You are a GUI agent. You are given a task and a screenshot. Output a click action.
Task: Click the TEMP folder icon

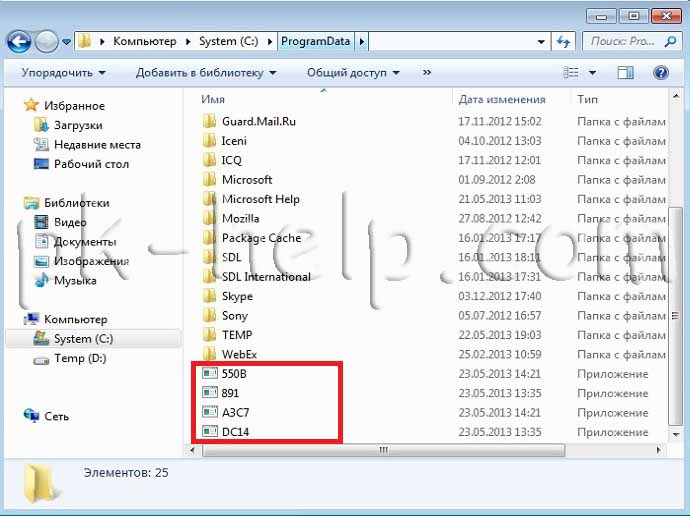(209, 334)
